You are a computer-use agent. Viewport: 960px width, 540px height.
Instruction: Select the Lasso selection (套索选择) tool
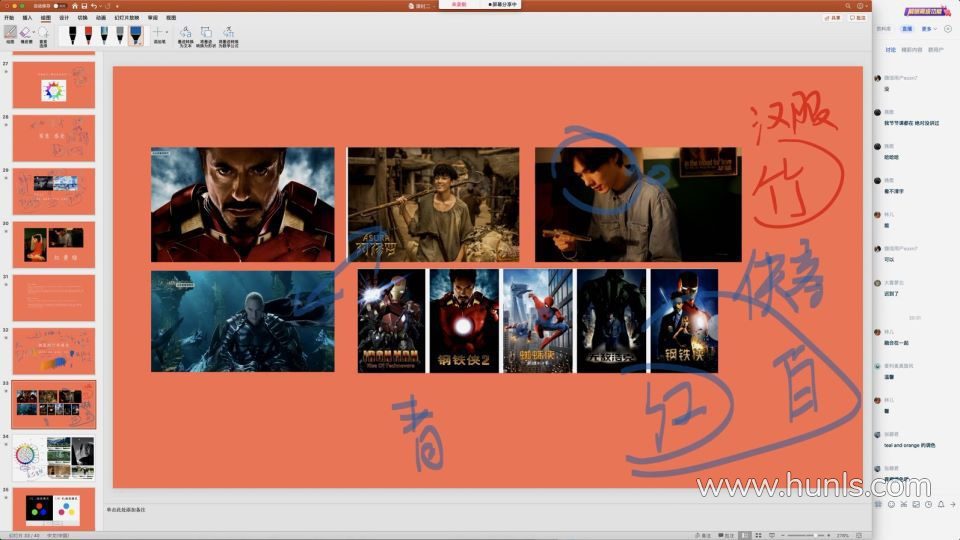pyautogui.click(x=43, y=36)
